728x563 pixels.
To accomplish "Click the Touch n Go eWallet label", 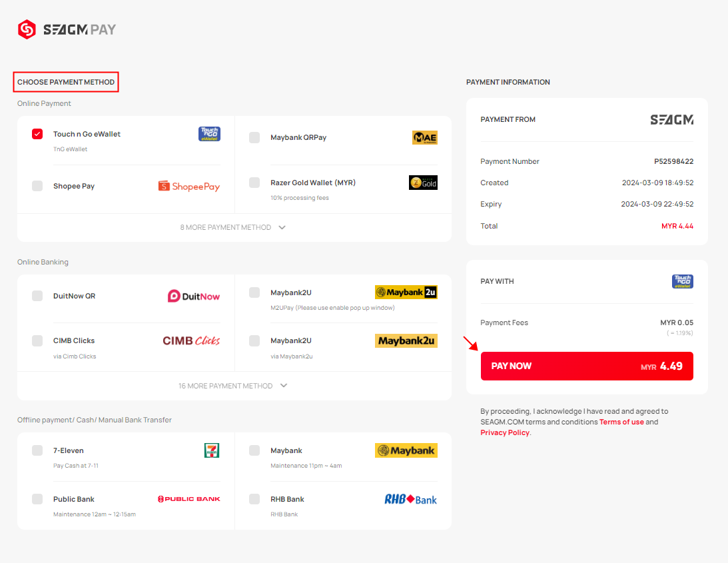I will 87,134.
